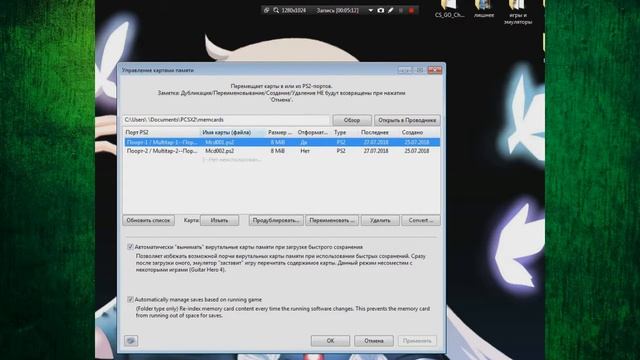
Task: Stop recording with the red stop button
Action: pyautogui.click(x=411, y=10)
